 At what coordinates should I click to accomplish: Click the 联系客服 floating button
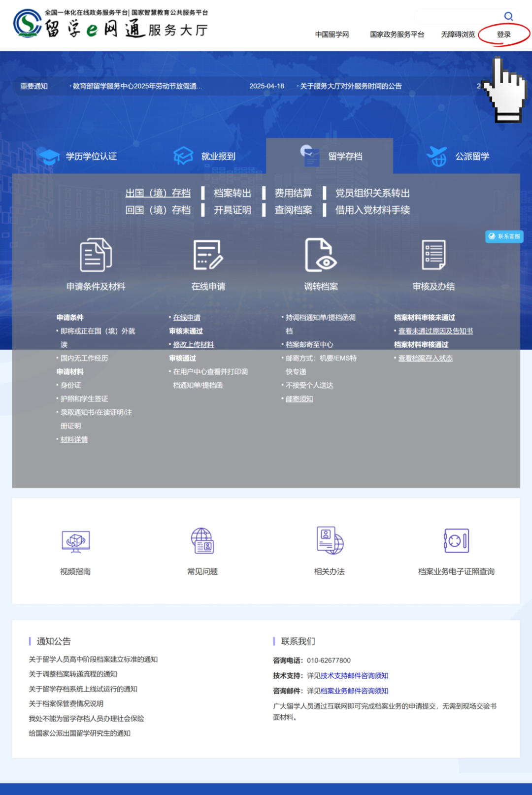[504, 236]
